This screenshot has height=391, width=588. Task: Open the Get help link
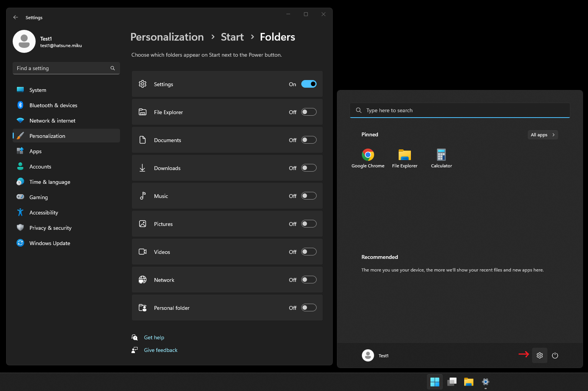click(x=154, y=337)
